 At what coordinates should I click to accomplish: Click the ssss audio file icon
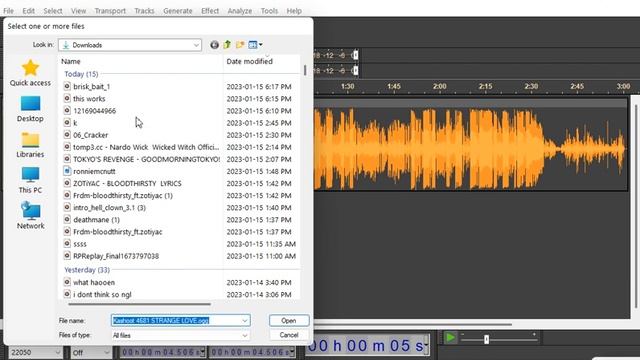tap(67, 244)
